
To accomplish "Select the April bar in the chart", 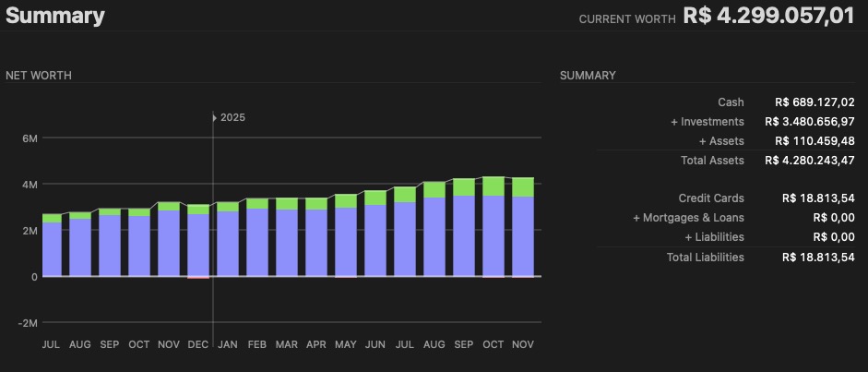I will point(316,238).
